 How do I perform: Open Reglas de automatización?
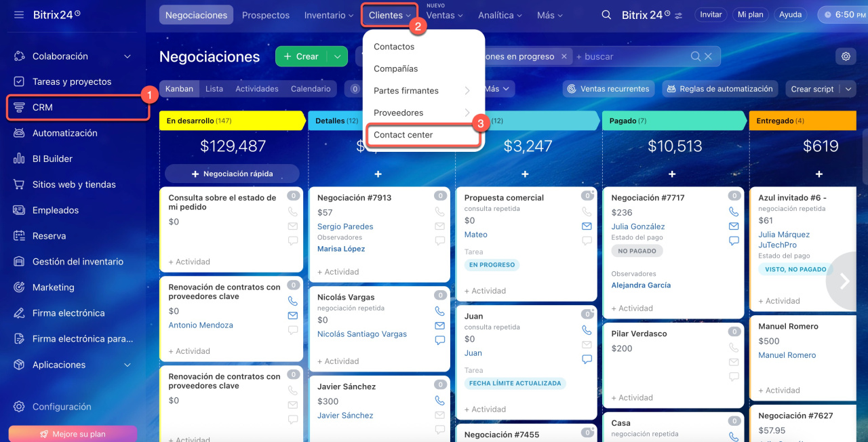coord(719,89)
